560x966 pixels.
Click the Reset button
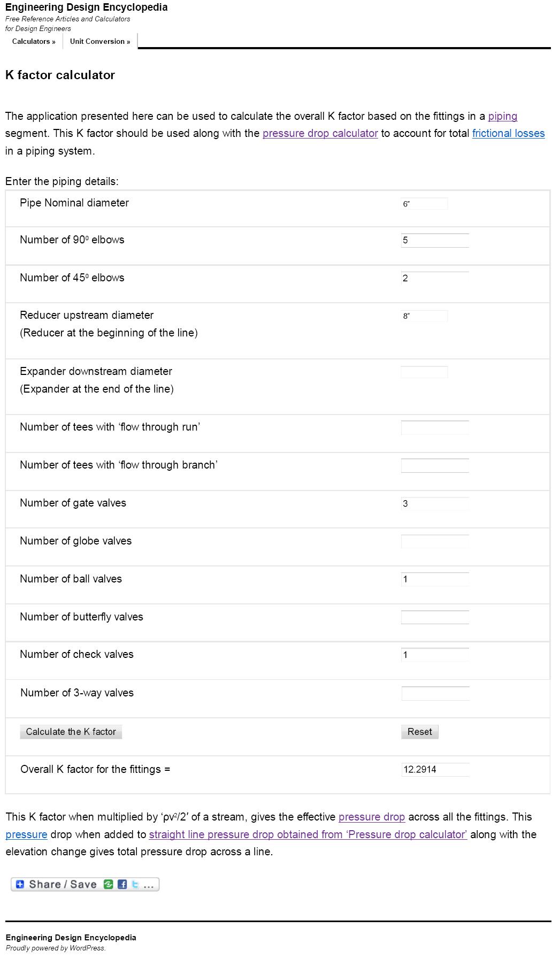[x=420, y=732]
